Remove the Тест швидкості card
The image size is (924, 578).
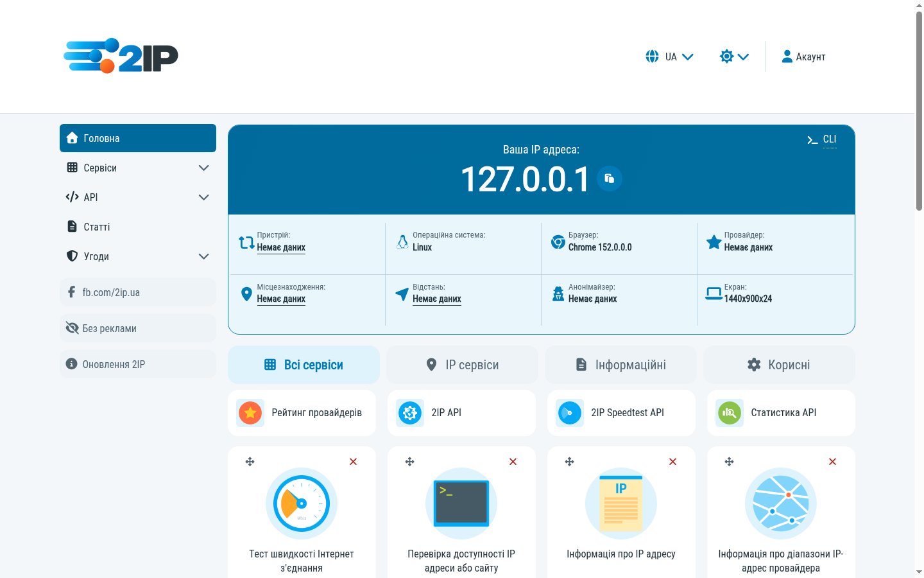pyautogui.click(x=353, y=462)
